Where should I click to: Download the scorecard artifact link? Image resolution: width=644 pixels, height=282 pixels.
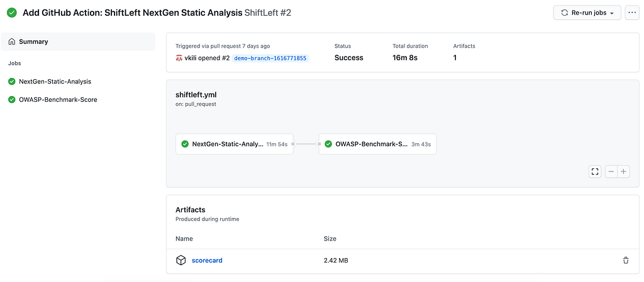point(207,260)
